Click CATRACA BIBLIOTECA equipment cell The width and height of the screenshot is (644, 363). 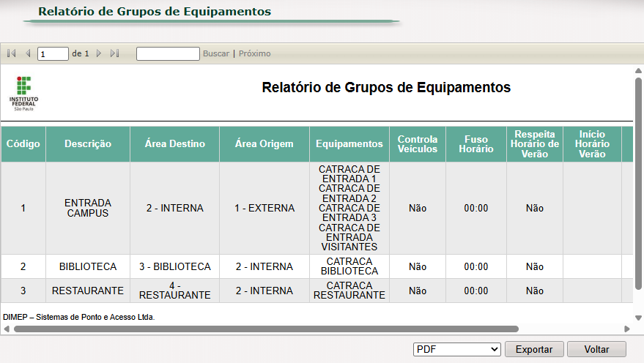(349, 266)
